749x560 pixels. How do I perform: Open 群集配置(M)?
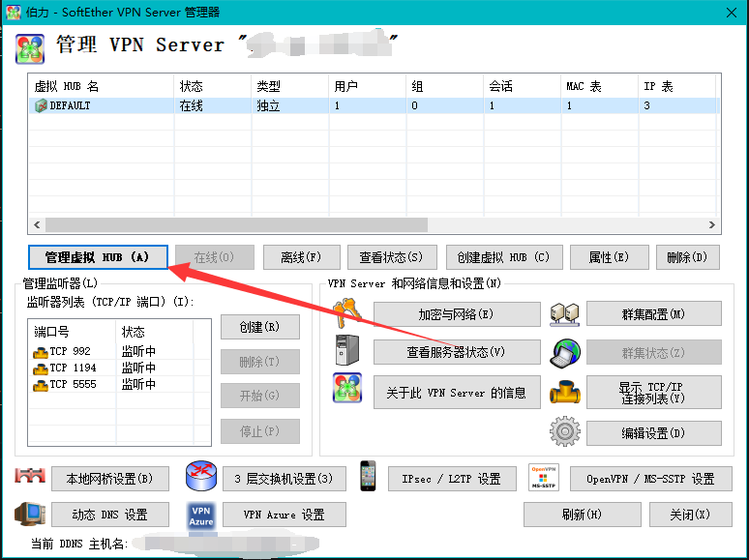click(653, 313)
